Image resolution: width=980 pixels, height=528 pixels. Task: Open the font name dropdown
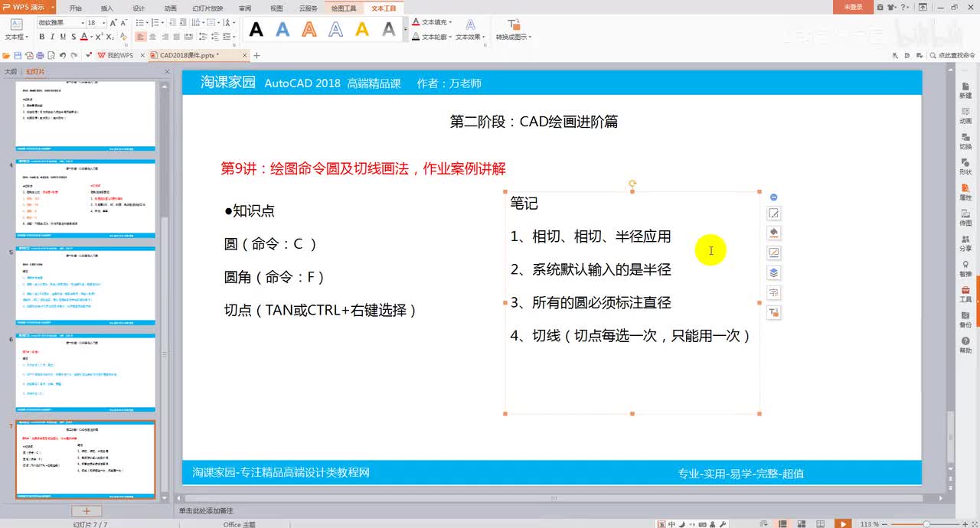(81, 23)
